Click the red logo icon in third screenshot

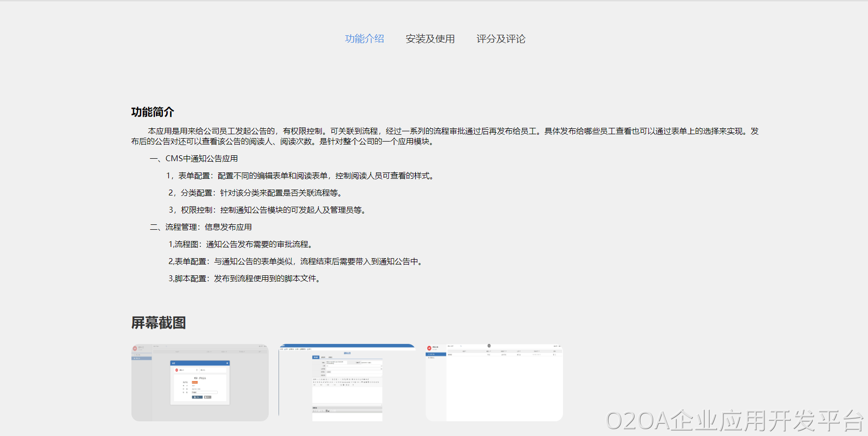430,348
